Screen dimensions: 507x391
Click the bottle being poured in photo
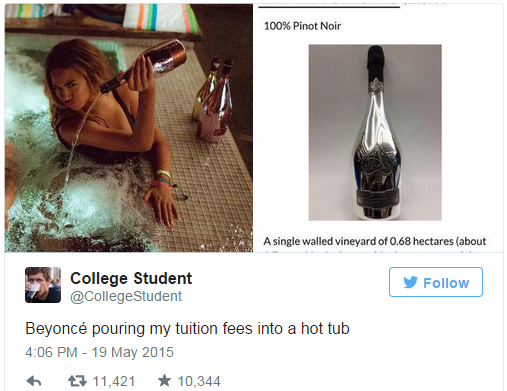(143, 65)
